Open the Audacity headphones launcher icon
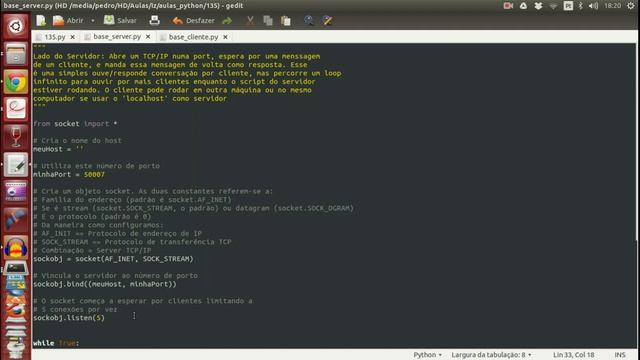640x360 pixels. (16, 247)
